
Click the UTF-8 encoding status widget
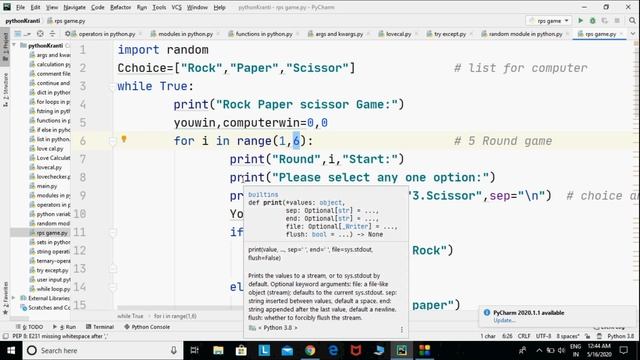tap(543, 336)
